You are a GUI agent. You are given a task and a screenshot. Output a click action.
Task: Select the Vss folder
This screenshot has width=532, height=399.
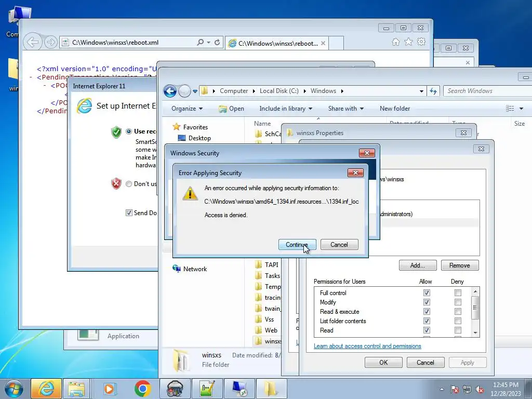(264, 320)
